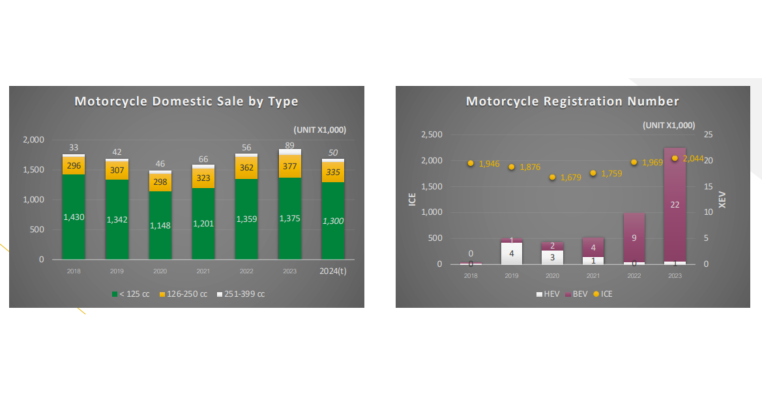Viewport: 762px width, 400px height.
Task: Select the 2020 ICE marker dot beside '1,679'
Action: coord(552,177)
